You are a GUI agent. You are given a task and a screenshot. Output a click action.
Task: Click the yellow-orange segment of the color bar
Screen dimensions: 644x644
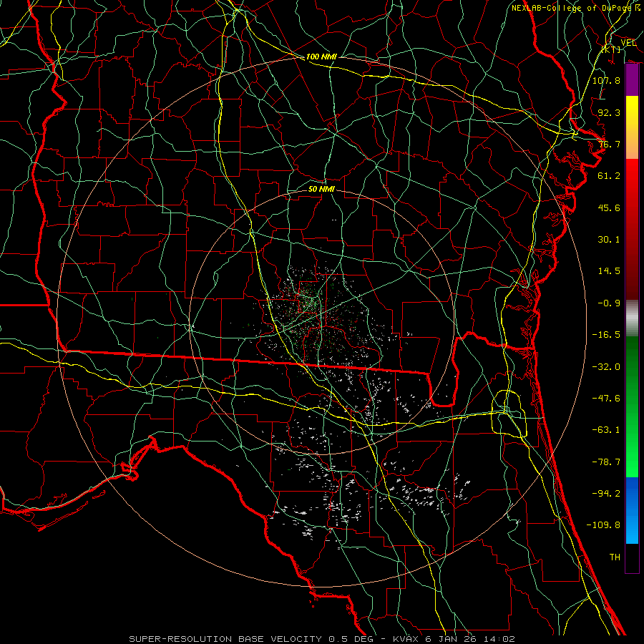coord(632,127)
